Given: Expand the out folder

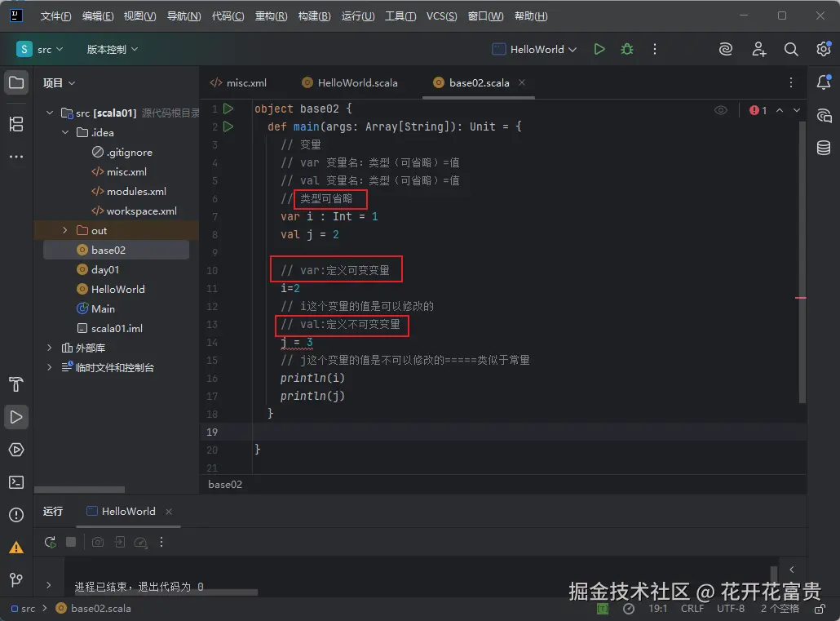Looking at the screenshot, I should point(65,230).
